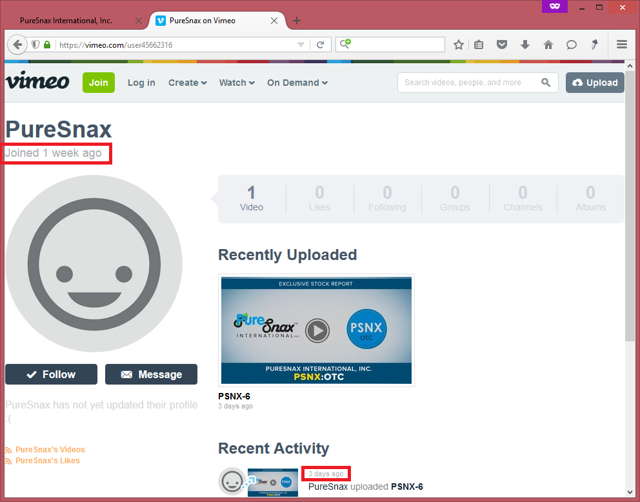
Task: Open the 0 Channels stat tab
Action: [523, 199]
